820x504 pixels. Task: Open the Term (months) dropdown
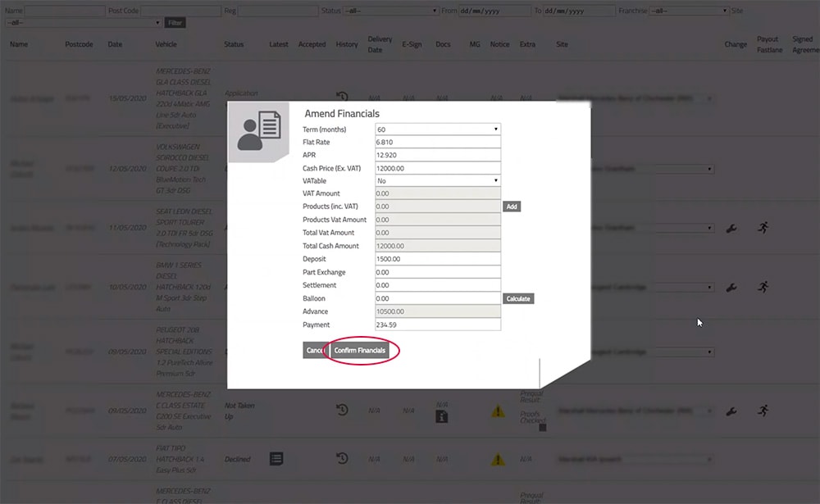click(x=437, y=129)
